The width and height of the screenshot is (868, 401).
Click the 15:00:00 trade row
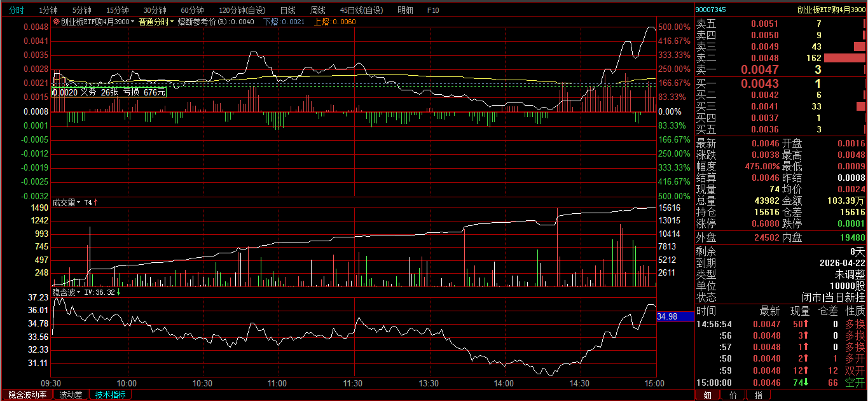[x=781, y=383]
